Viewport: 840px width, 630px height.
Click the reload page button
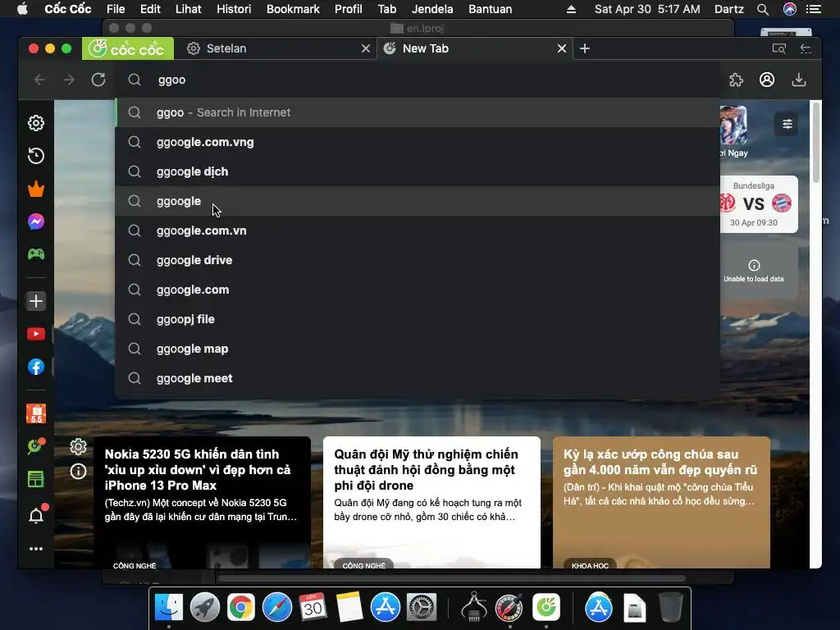click(x=98, y=80)
